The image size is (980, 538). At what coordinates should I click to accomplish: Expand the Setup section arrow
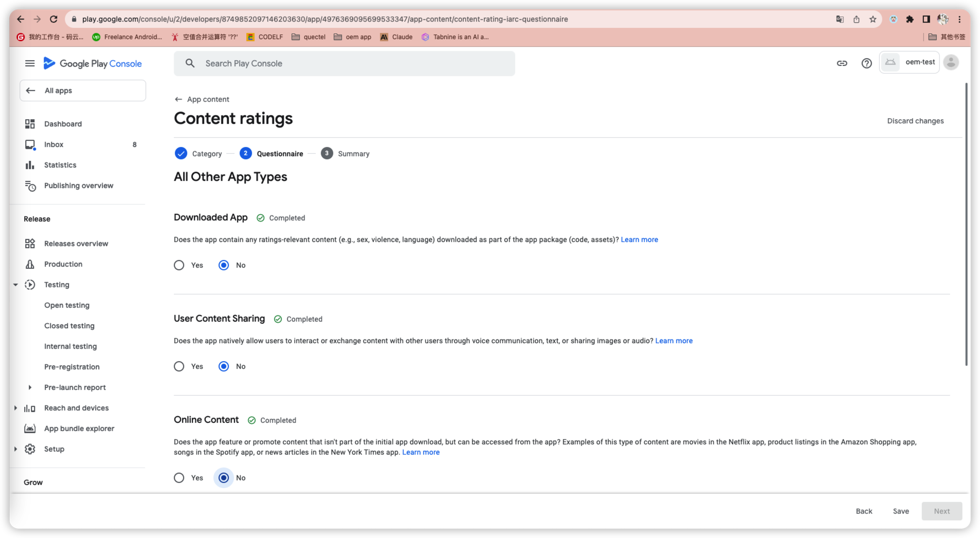coord(15,449)
